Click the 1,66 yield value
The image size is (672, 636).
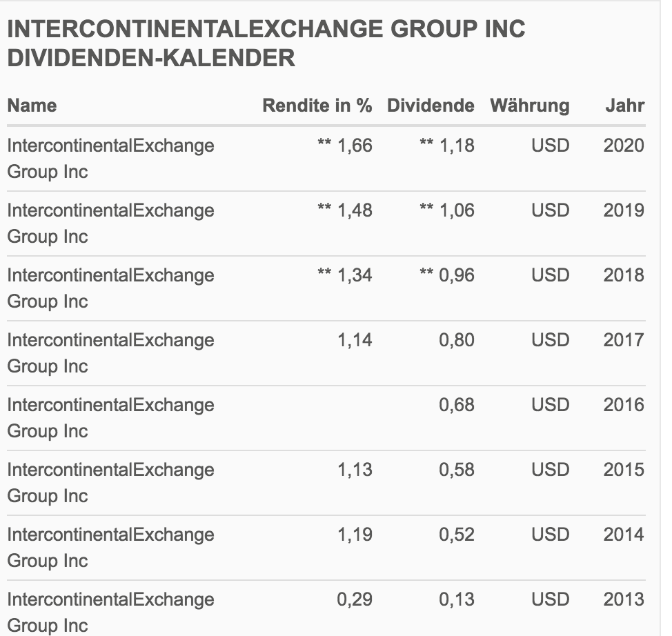point(355,146)
